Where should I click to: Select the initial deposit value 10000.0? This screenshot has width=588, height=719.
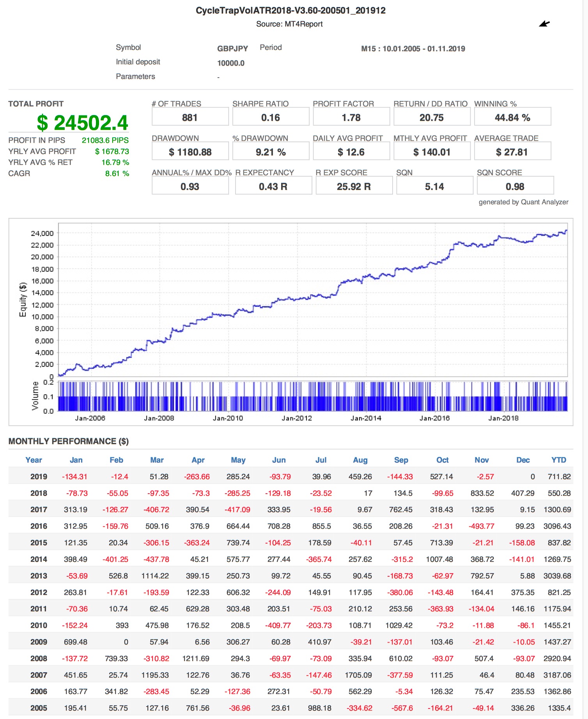point(231,63)
